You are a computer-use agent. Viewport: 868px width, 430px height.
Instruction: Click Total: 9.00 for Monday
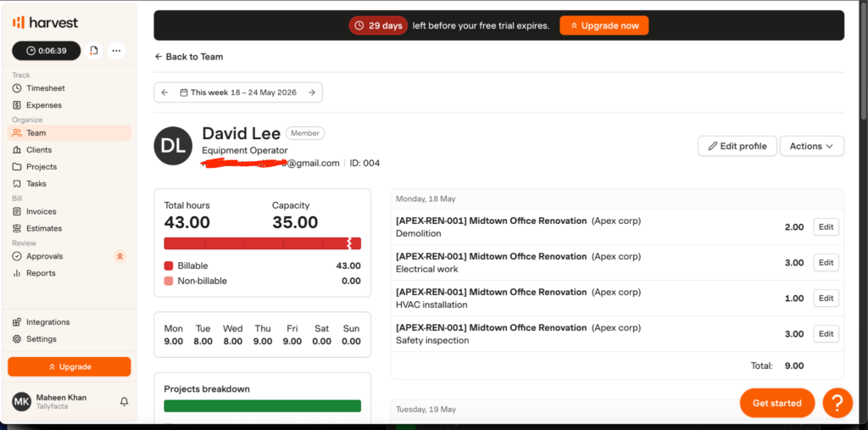777,366
